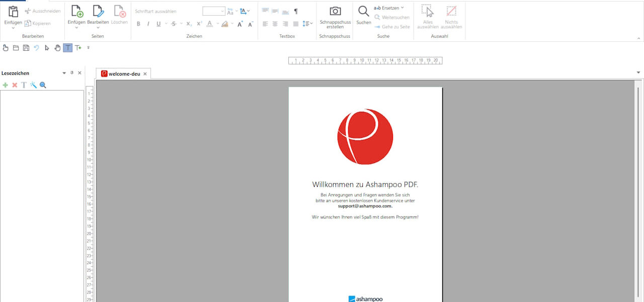Align text right
Screen dimensions: 644x302
coord(285,24)
